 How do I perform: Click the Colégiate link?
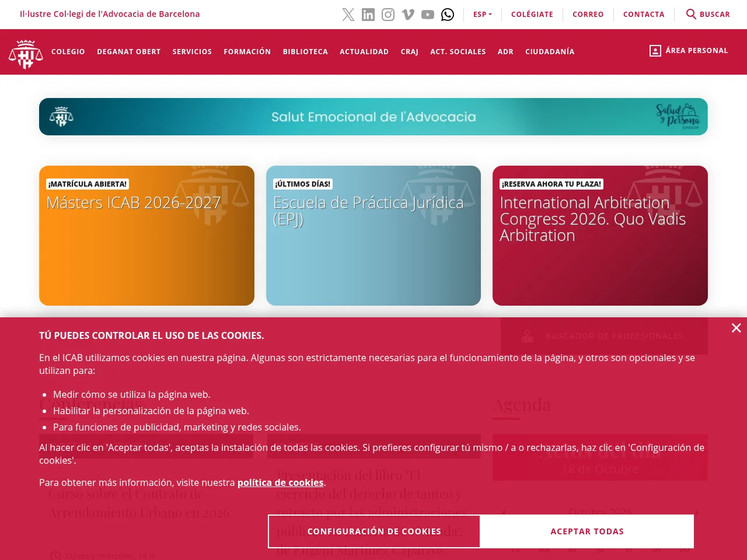click(x=532, y=14)
